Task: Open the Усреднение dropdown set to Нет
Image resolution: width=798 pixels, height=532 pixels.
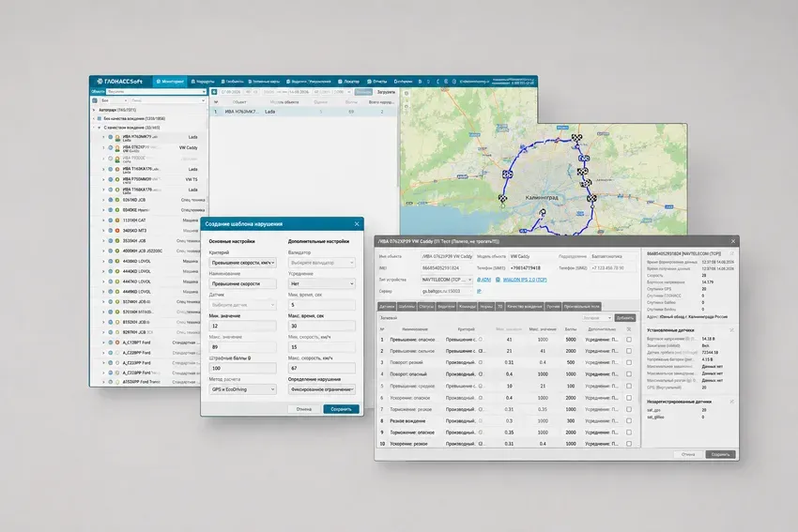Action: [322, 283]
